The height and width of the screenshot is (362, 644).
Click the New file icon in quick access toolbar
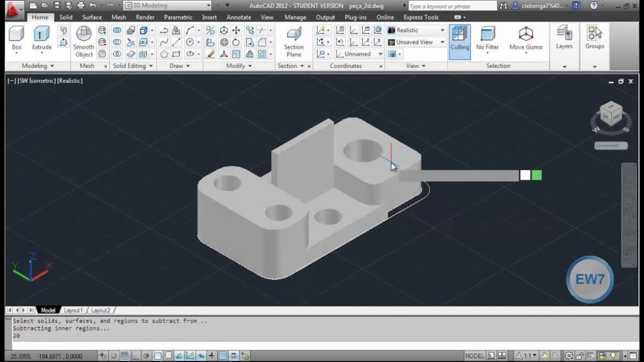pyautogui.click(x=33, y=5)
